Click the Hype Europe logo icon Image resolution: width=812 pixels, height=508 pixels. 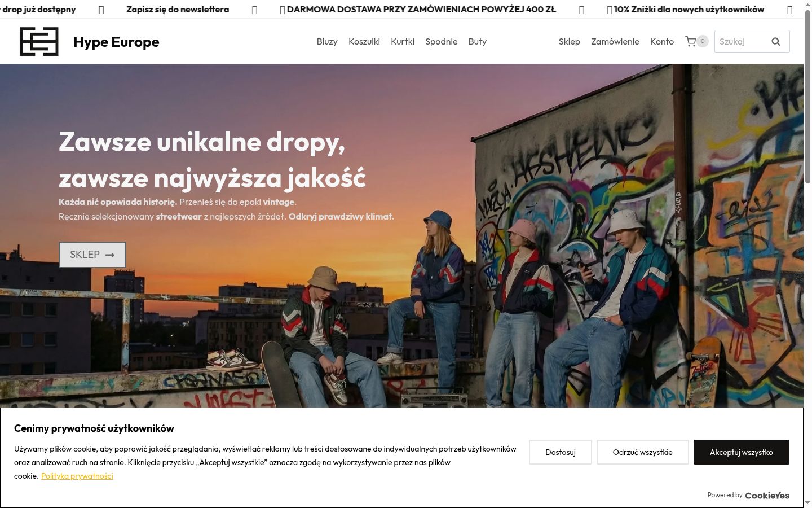(39, 41)
